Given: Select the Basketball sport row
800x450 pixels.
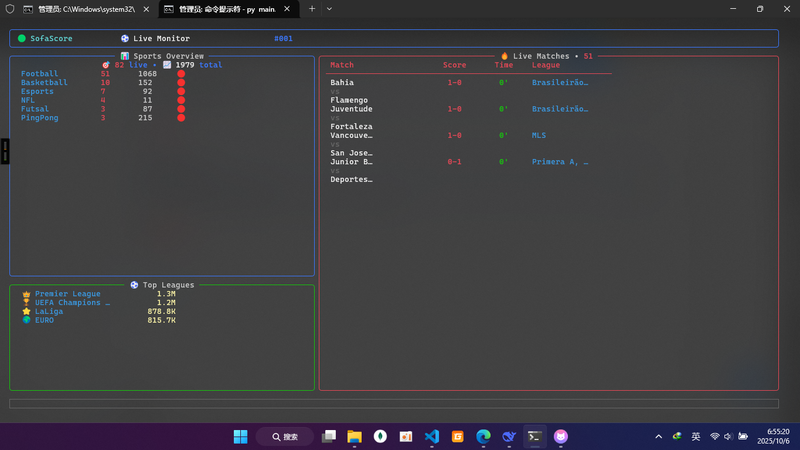Looking at the screenshot, I should (103, 82).
